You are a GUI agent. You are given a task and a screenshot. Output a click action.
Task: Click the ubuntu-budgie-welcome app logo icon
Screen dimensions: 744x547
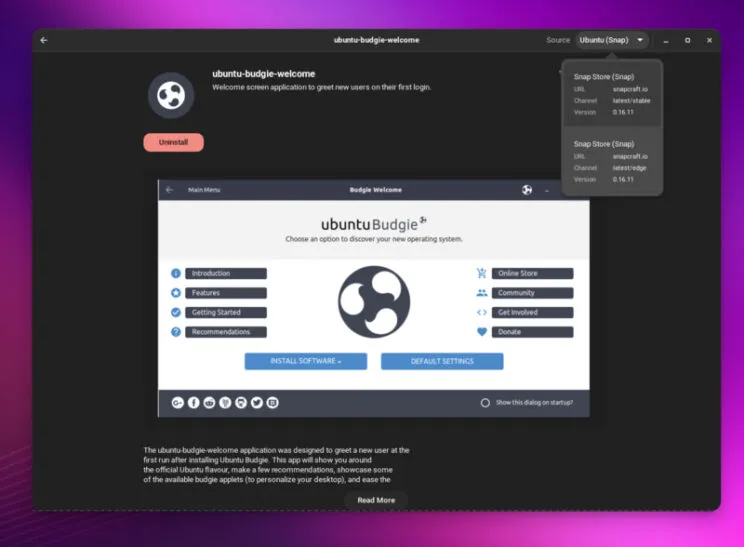click(x=171, y=95)
